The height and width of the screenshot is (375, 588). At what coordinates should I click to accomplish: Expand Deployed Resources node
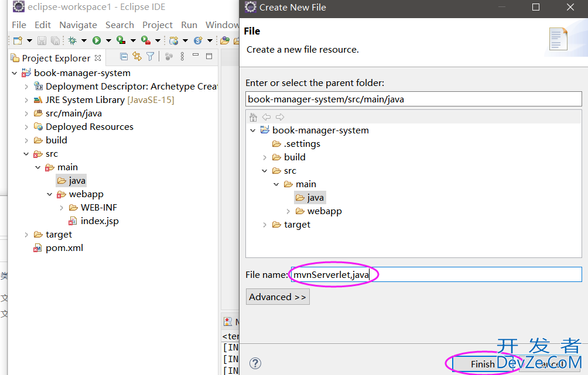(x=26, y=127)
